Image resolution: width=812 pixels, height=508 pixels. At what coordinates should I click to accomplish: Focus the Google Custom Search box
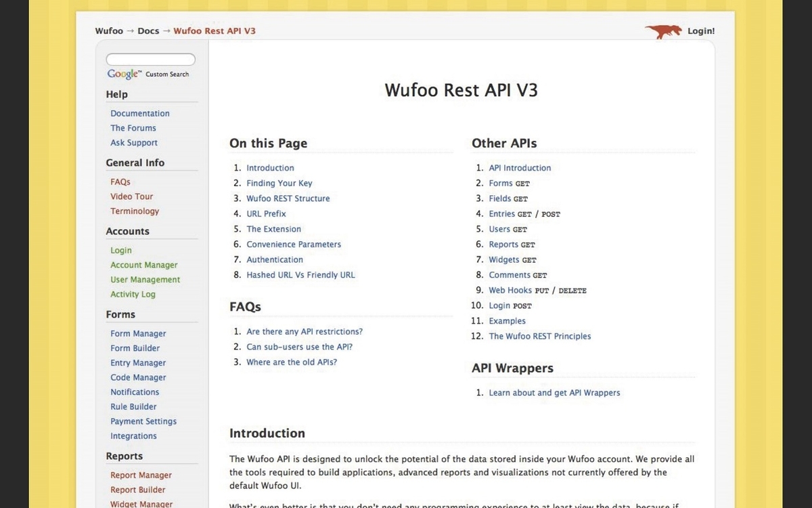151,60
